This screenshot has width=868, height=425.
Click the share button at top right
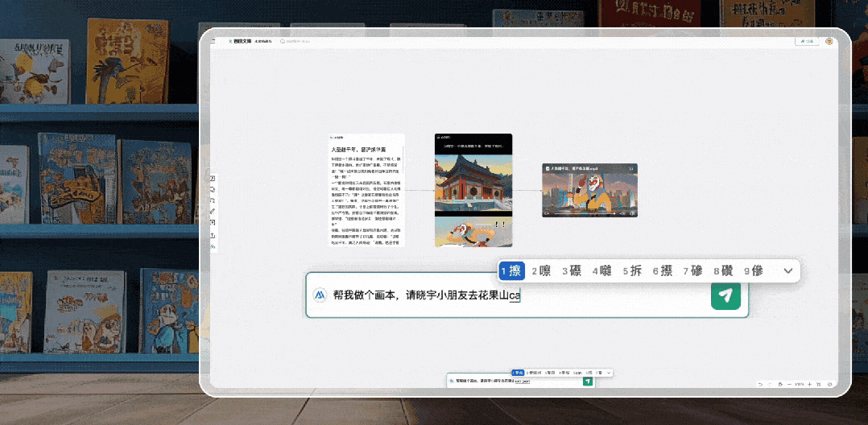[x=806, y=41]
